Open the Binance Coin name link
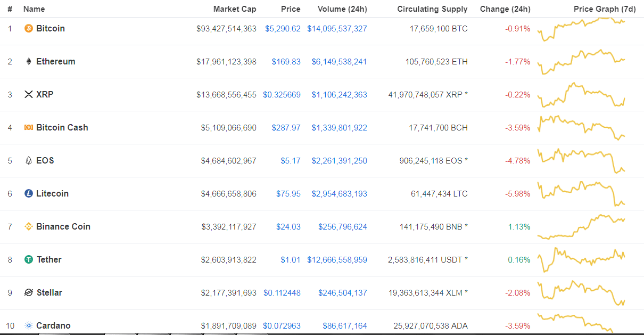Image resolution: width=644 pixels, height=335 pixels. coord(63,226)
